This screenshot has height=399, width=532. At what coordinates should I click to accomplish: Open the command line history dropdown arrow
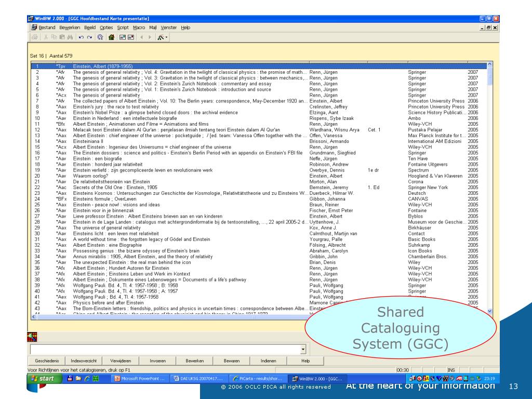click(303, 349)
